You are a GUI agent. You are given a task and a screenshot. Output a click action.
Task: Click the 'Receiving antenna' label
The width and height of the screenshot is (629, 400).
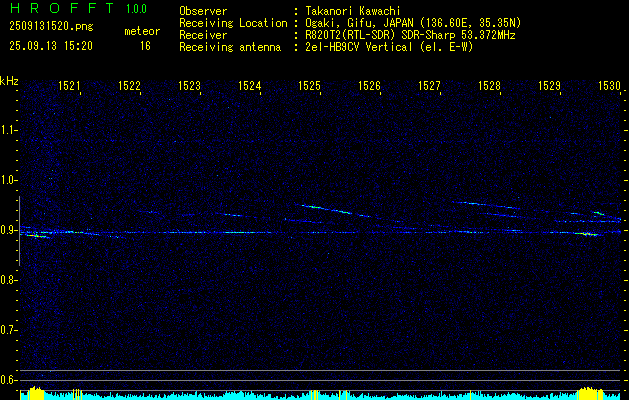point(230,47)
